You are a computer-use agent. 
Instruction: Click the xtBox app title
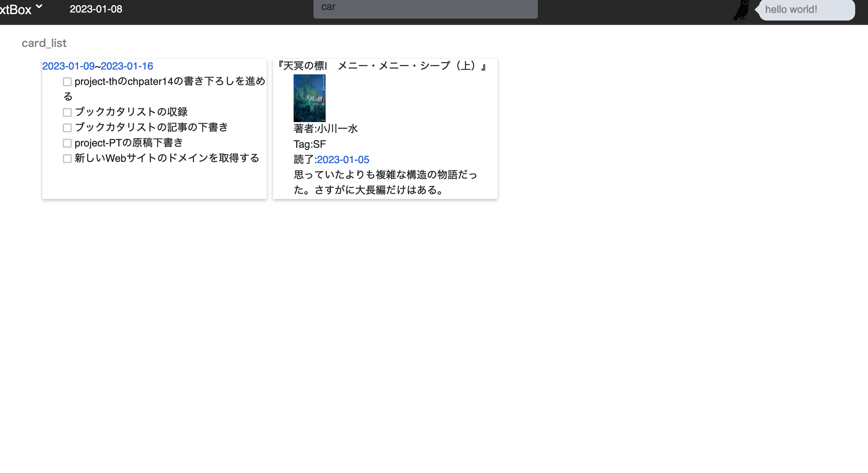pyautogui.click(x=15, y=9)
